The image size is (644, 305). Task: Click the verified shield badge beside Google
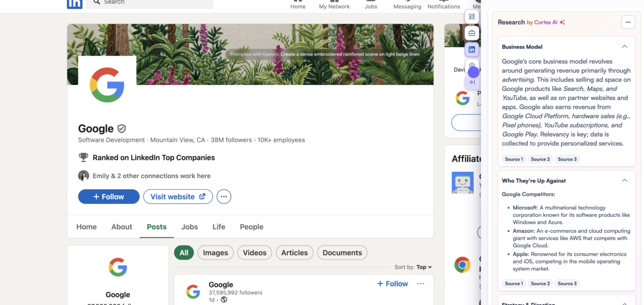click(x=122, y=129)
